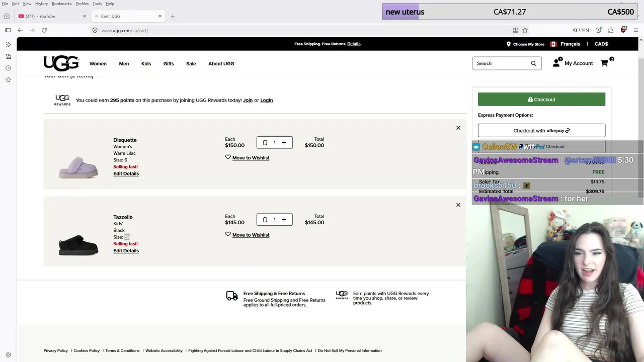The width and height of the screenshot is (644, 362).
Task: Open the History menu
Action: coord(42,4)
